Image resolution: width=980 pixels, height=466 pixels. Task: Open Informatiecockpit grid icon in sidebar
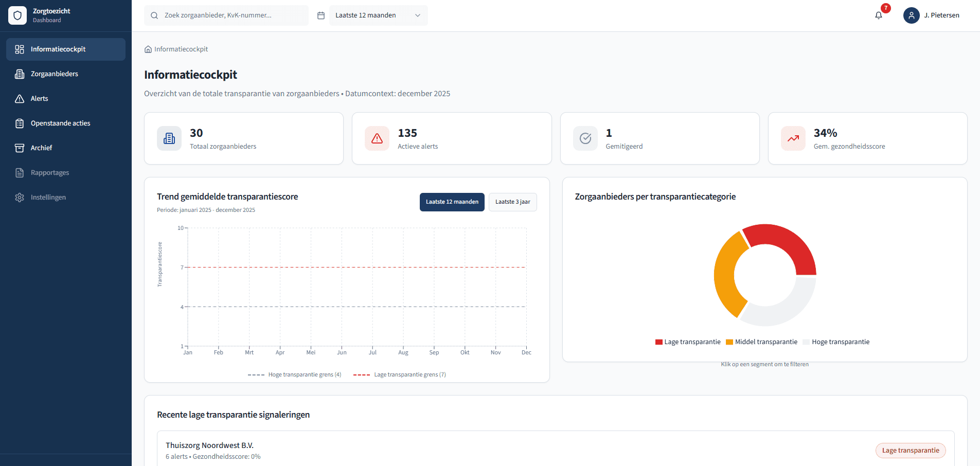click(20, 49)
